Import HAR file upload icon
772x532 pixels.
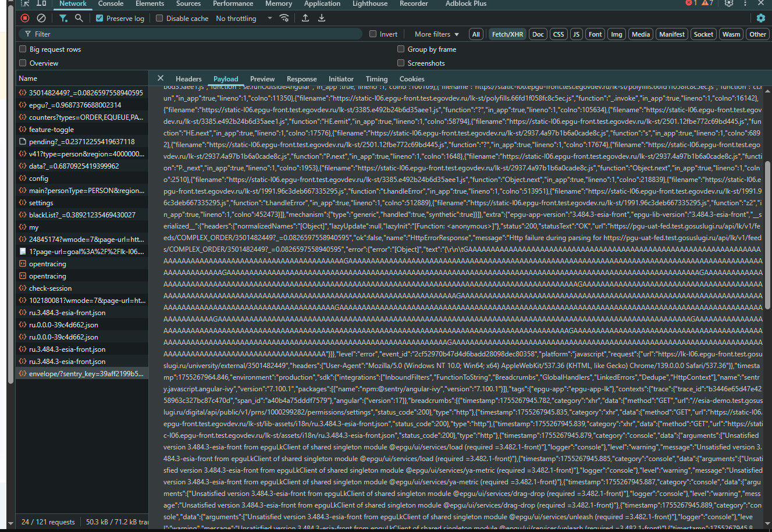[x=305, y=18]
